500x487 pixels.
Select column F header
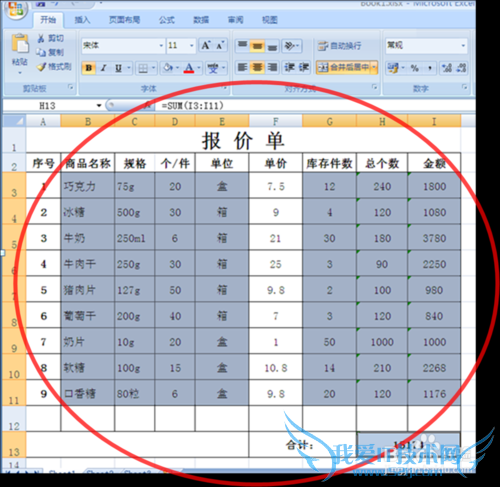[276, 121]
